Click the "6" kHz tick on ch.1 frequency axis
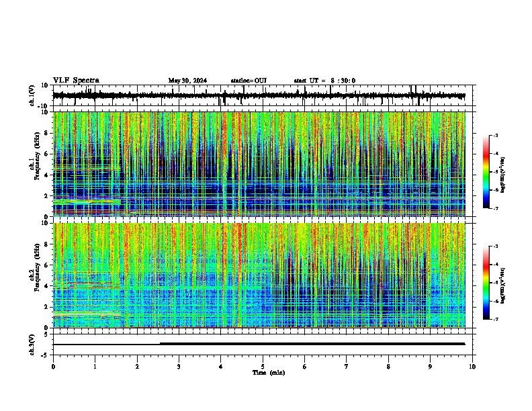The width and height of the screenshot is (532, 411). coord(47,154)
